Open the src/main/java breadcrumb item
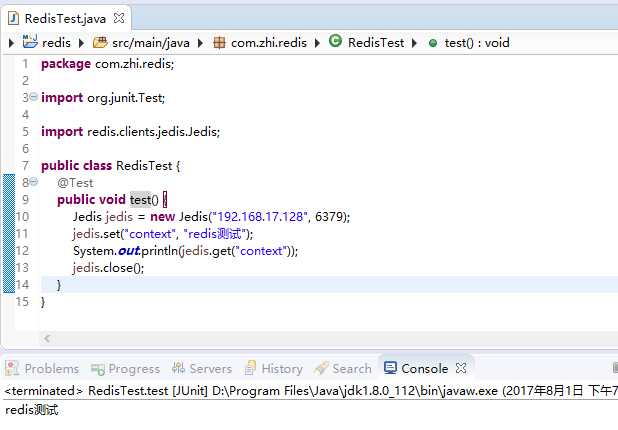The width and height of the screenshot is (618, 430). (151, 43)
